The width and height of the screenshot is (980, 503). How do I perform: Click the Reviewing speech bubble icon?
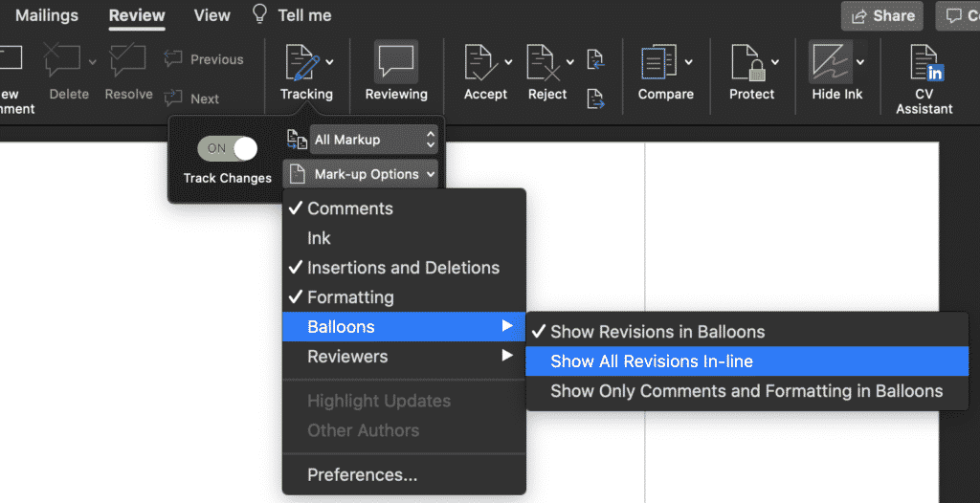[396, 62]
